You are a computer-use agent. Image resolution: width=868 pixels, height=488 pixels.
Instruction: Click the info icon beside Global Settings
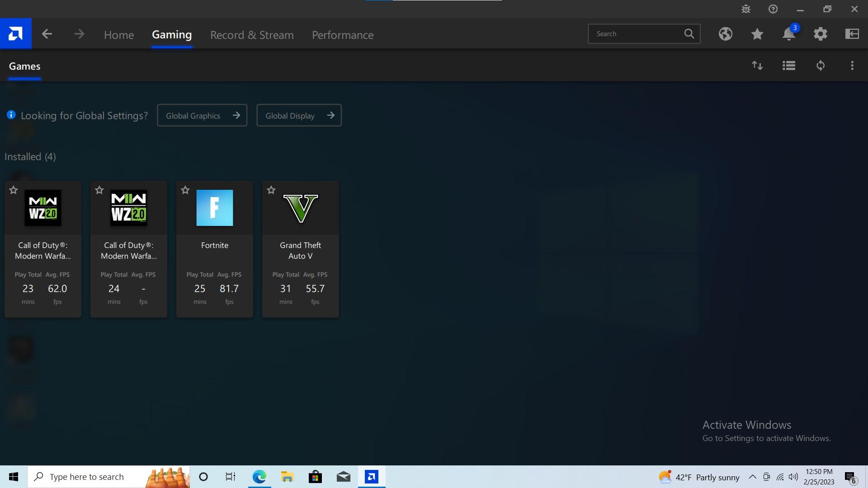(x=11, y=115)
